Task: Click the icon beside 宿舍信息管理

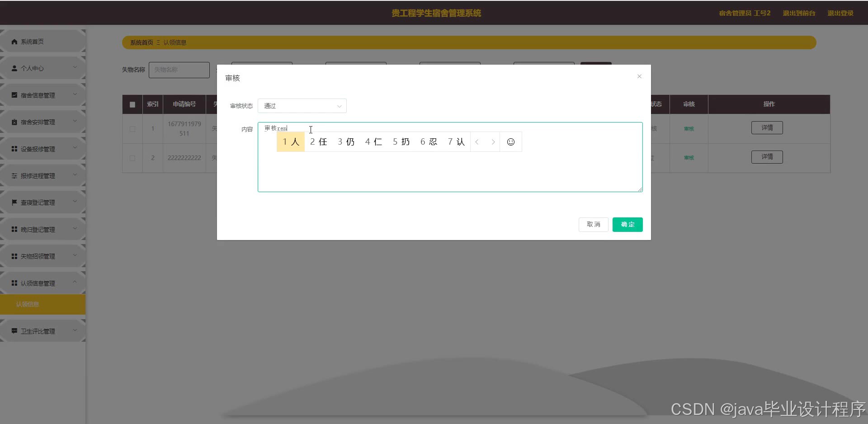Action: (14, 95)
